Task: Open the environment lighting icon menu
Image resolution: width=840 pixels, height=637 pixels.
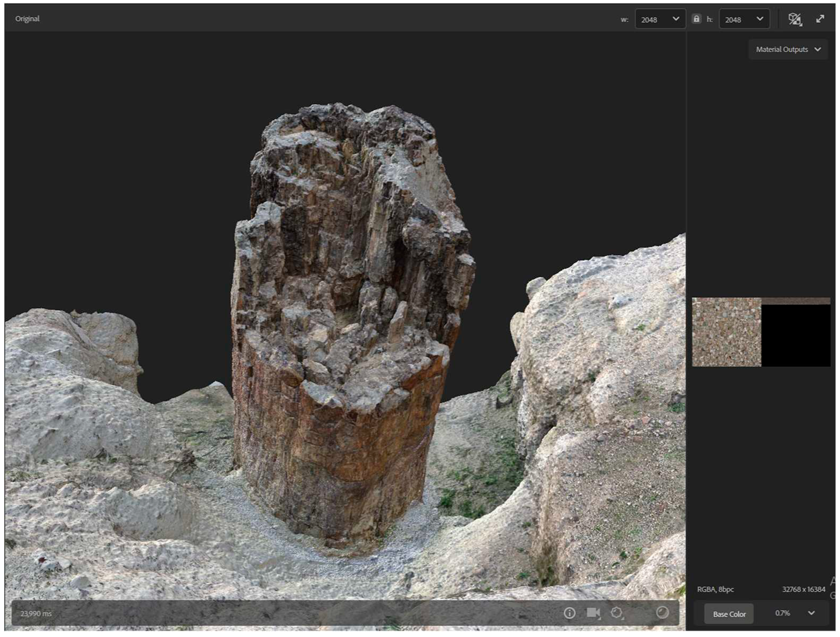Action: [617, 613]
